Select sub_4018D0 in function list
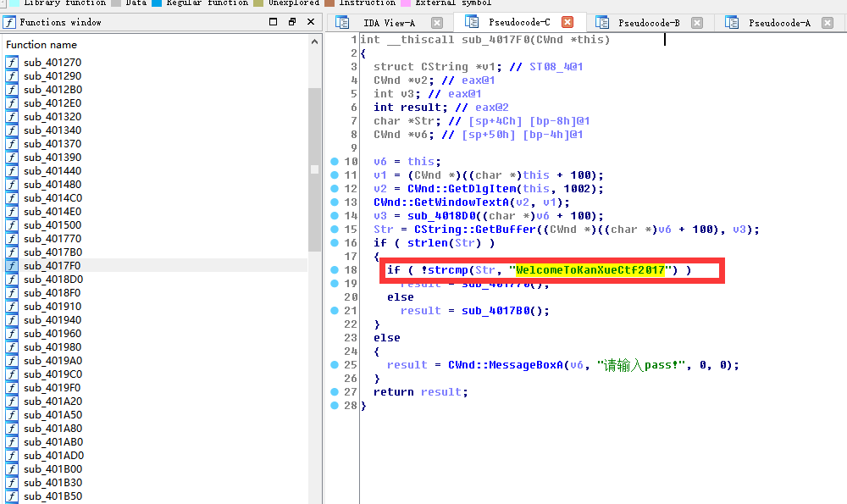This screenshot has height=504, width=847. (x=53, y=280)
